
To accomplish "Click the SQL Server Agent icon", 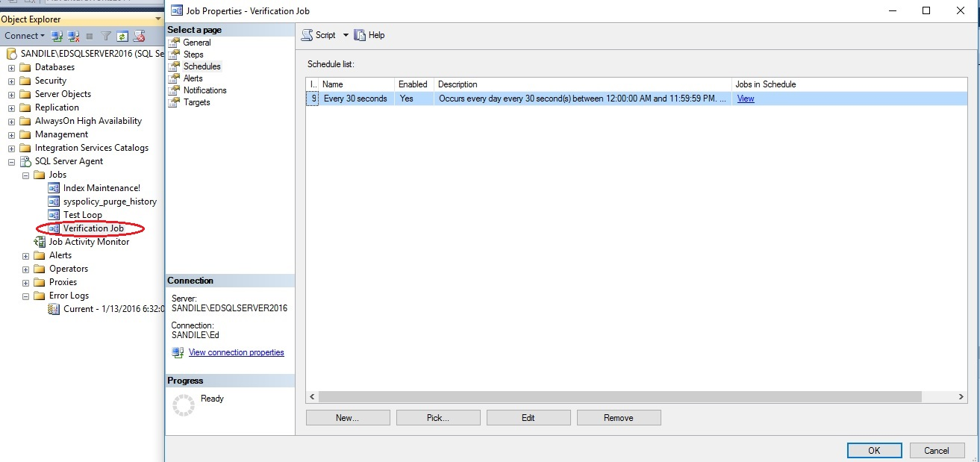I will (25, 161).
